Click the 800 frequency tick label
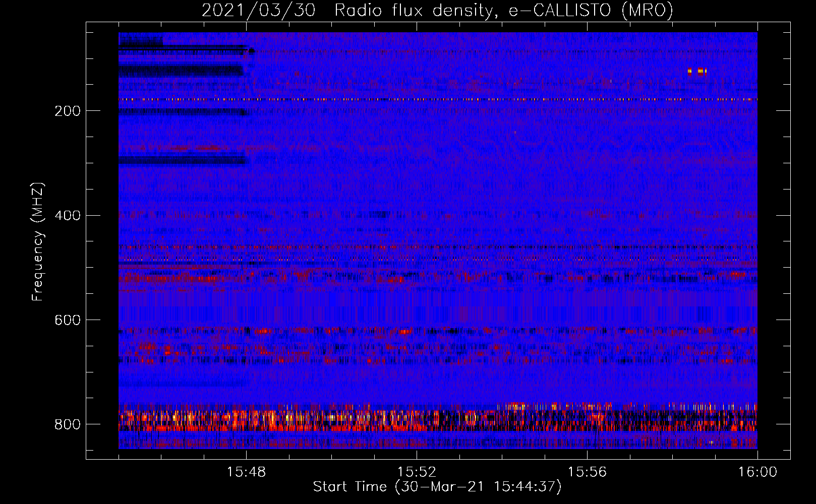 tap(68, 424)
